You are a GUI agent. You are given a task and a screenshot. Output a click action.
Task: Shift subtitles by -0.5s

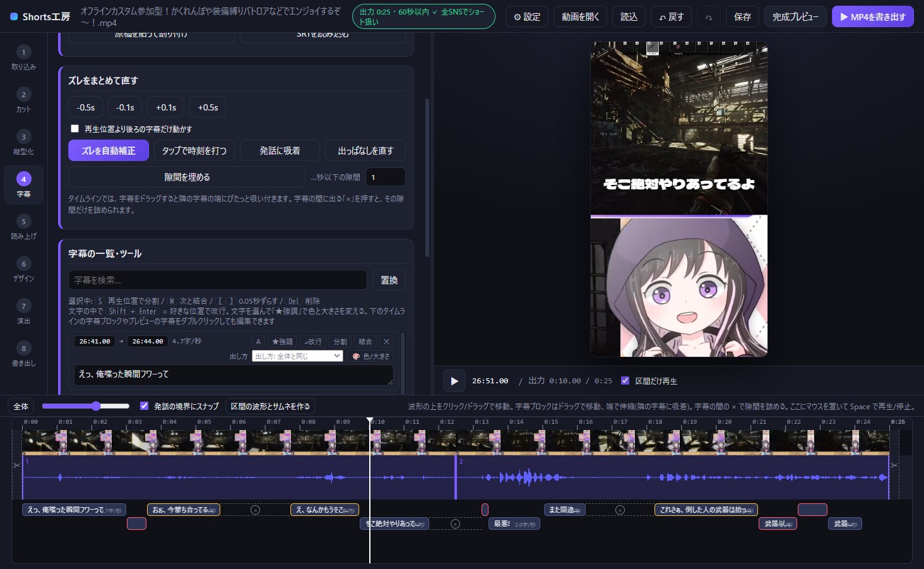tap(85, 107)
